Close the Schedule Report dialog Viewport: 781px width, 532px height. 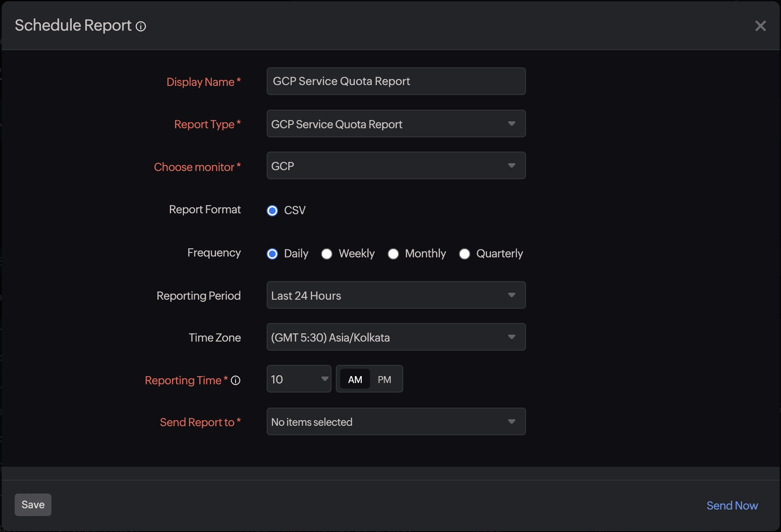click(x=760, y=26)
